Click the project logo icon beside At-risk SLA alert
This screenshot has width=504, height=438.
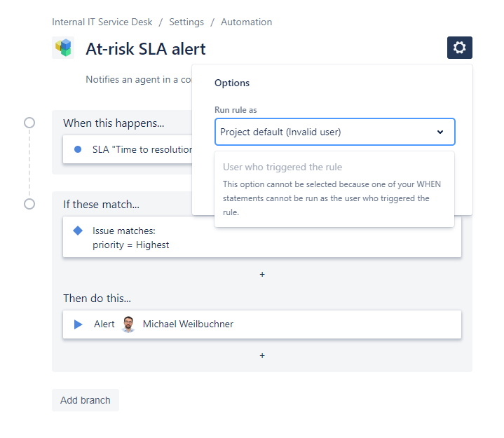click(63, 48)
